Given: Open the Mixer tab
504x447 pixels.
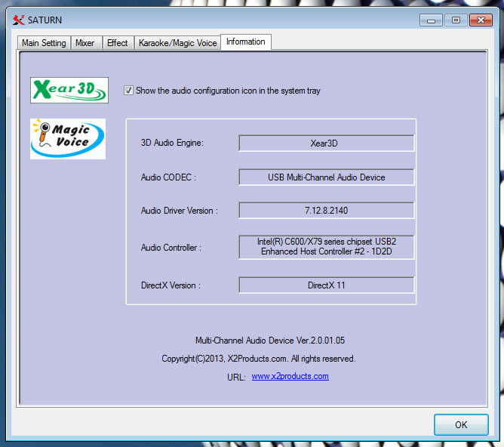Looking at the screenshot, I should [85, 43].
